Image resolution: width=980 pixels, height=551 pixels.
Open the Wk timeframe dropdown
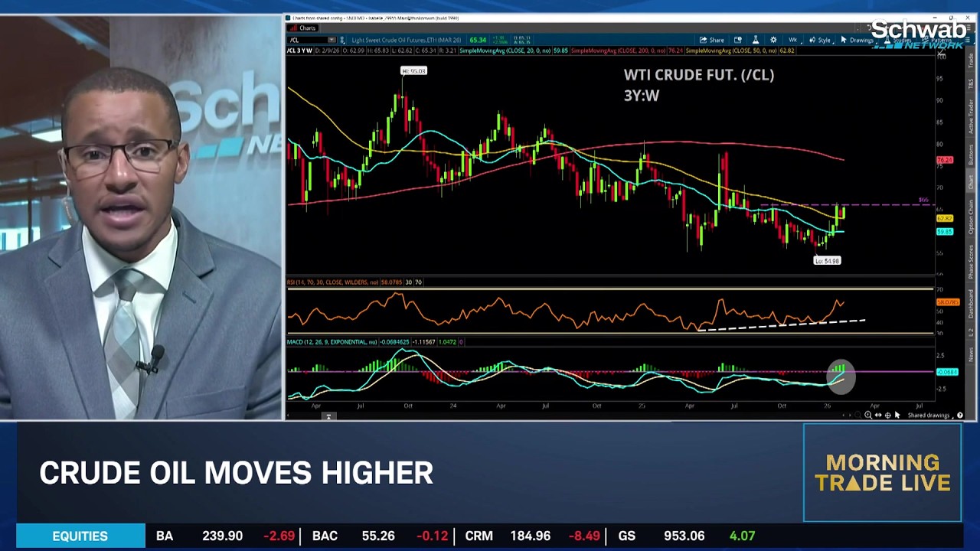(794, 40)
